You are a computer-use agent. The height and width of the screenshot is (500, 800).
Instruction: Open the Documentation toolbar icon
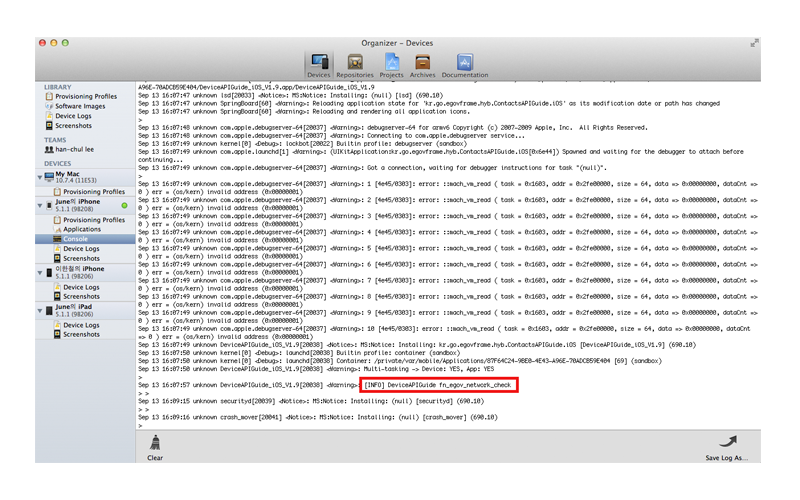(465, 62)
